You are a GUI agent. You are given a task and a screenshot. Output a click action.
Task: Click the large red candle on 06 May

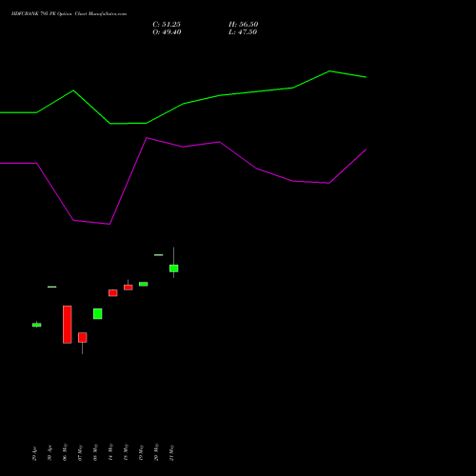(x=68, y=325)
